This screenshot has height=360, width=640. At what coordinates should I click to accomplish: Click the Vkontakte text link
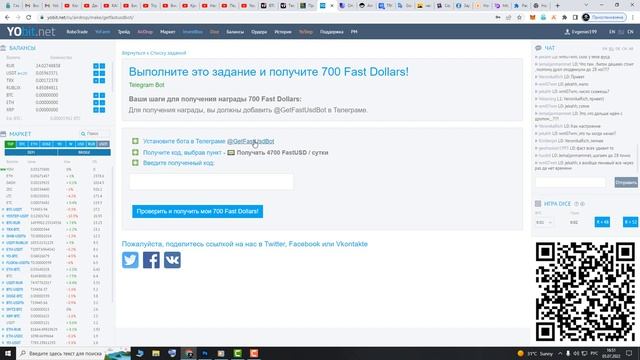click(x=351, y=244)
